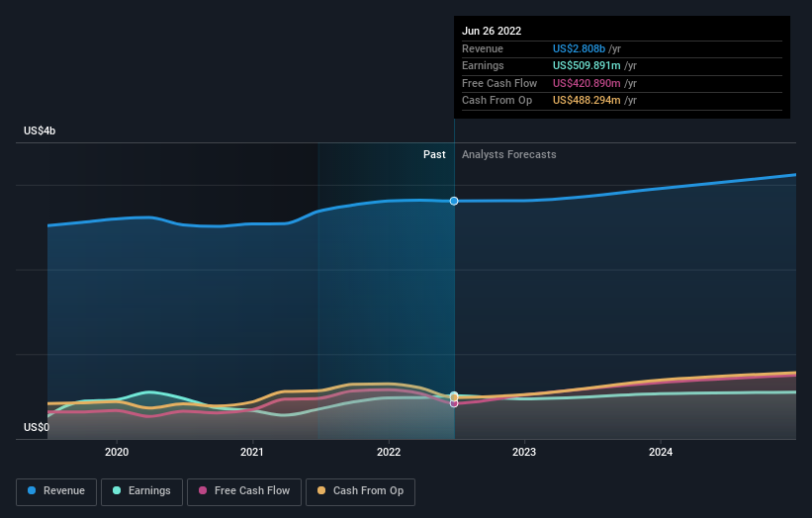
Task: Click the Revenue row label in tooltip
Action: coord(482,48)
